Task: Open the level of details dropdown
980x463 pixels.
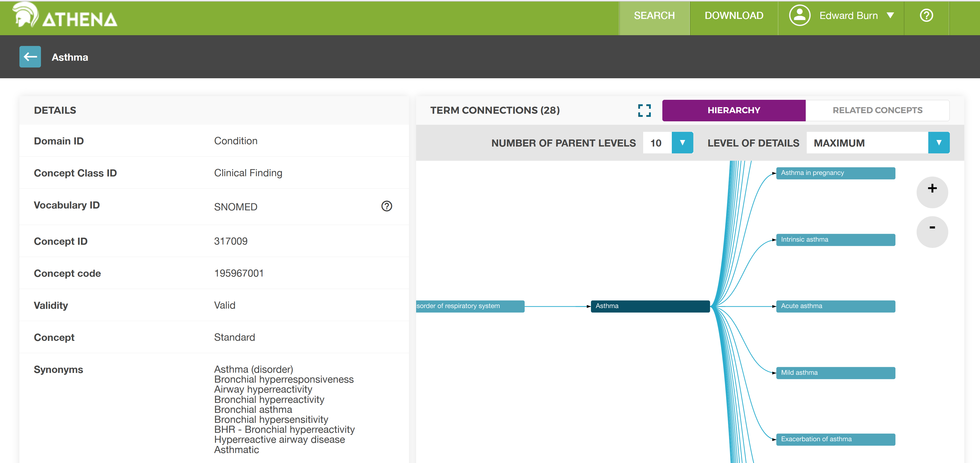Action: coord(939,143)
